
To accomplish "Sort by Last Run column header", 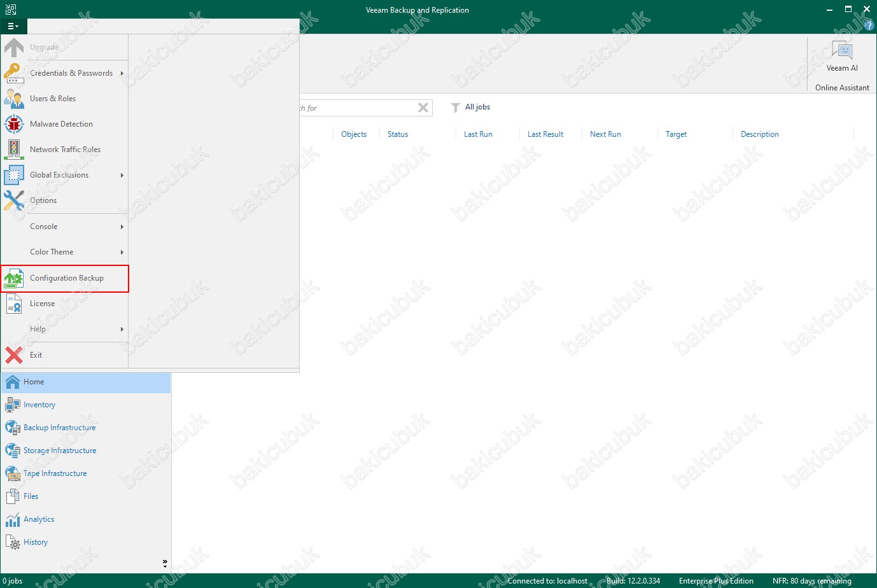I will point(478,134).
